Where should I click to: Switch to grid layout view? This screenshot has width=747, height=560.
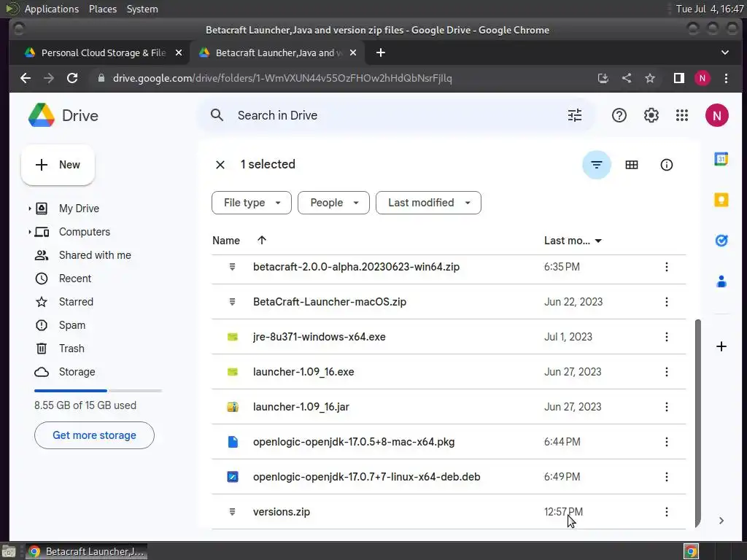click(x=631, y=165)
